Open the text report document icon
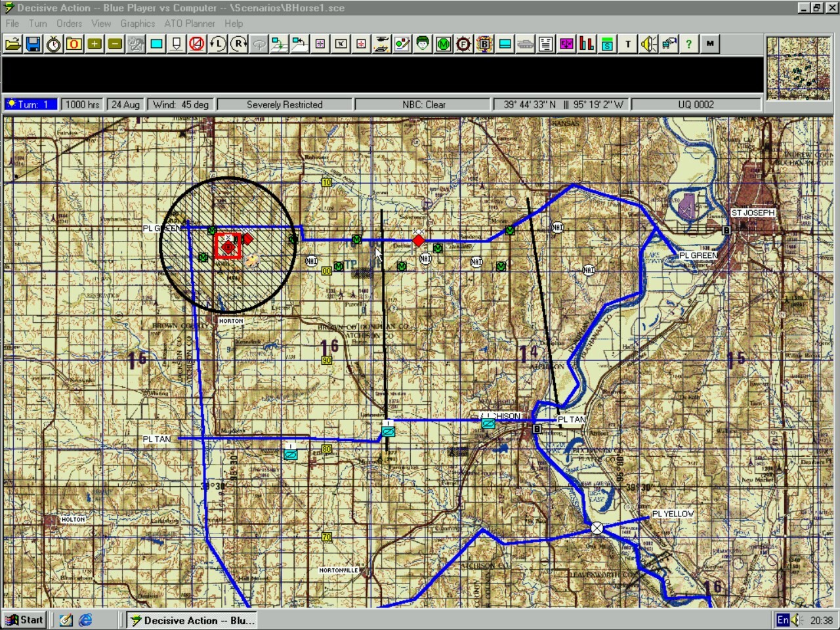This screenshot has width=840, height=630. [545, 44]
